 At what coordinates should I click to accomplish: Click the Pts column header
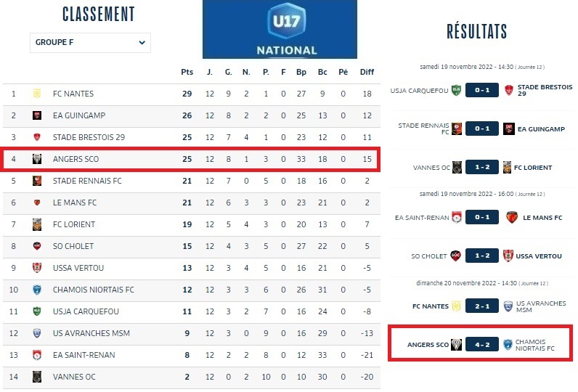click(x=187, y=72)
